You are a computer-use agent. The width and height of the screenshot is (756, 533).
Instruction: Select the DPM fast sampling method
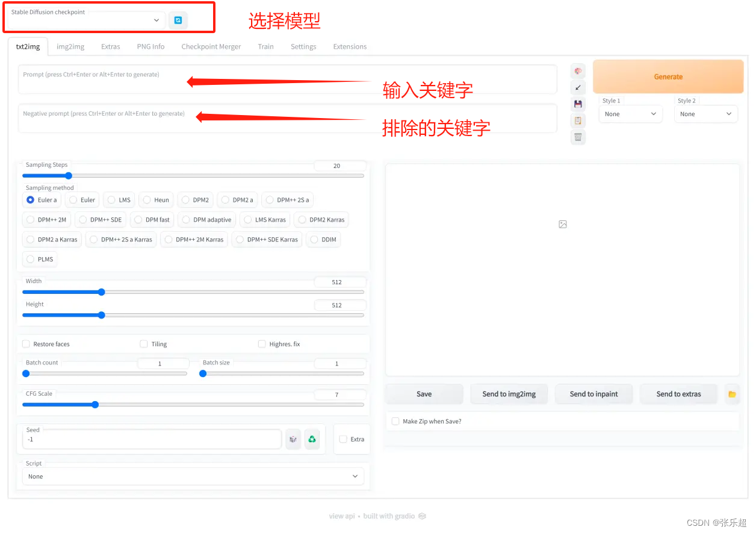tap(152, 220)
